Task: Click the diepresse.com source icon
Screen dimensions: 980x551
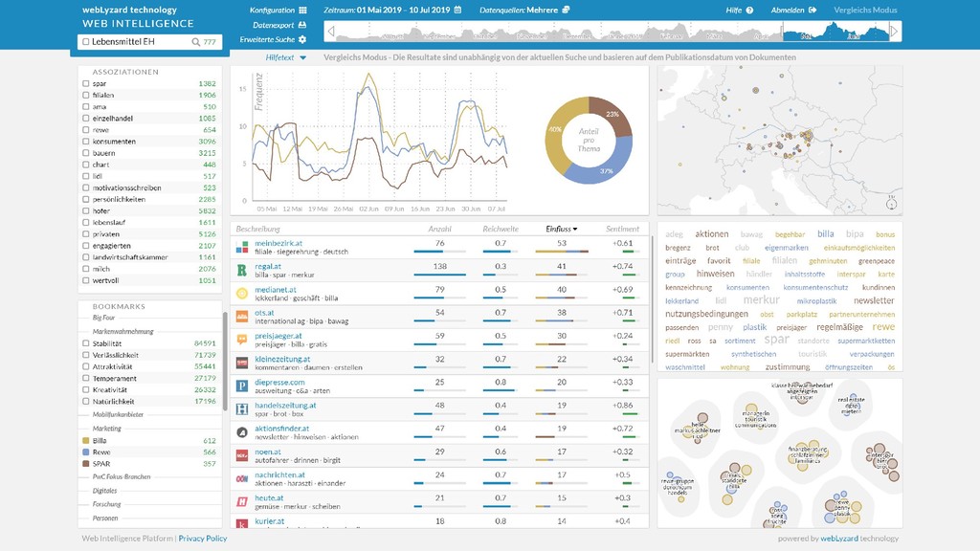Action: [242, 386]
